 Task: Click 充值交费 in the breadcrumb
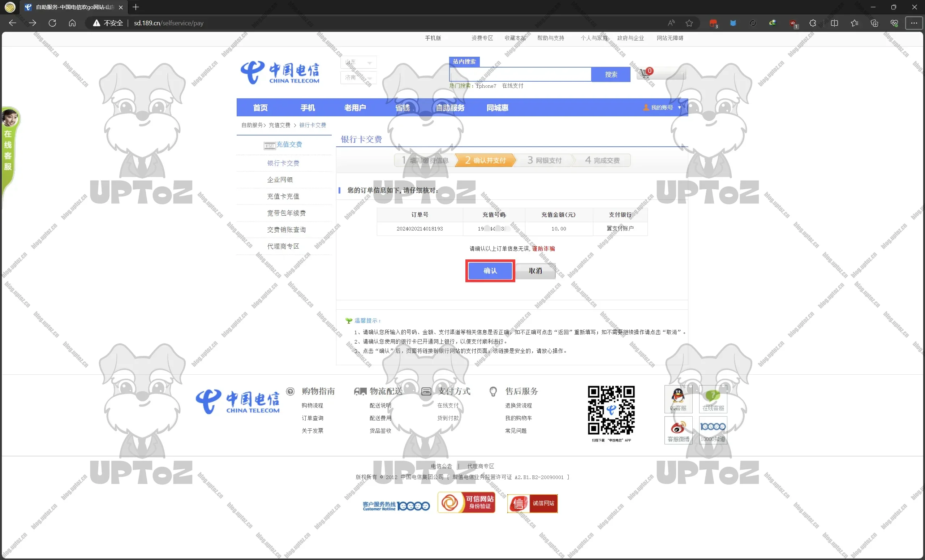click(x=279, y=125)
